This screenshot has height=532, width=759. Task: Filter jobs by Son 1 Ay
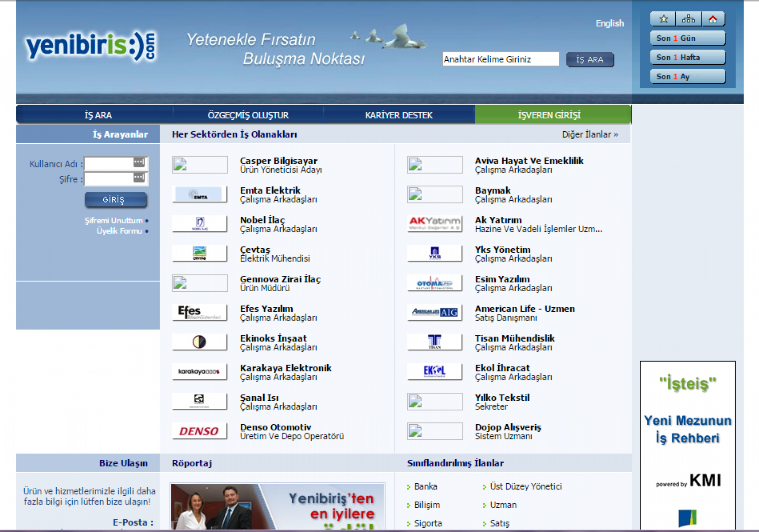[x=688, y=76]
